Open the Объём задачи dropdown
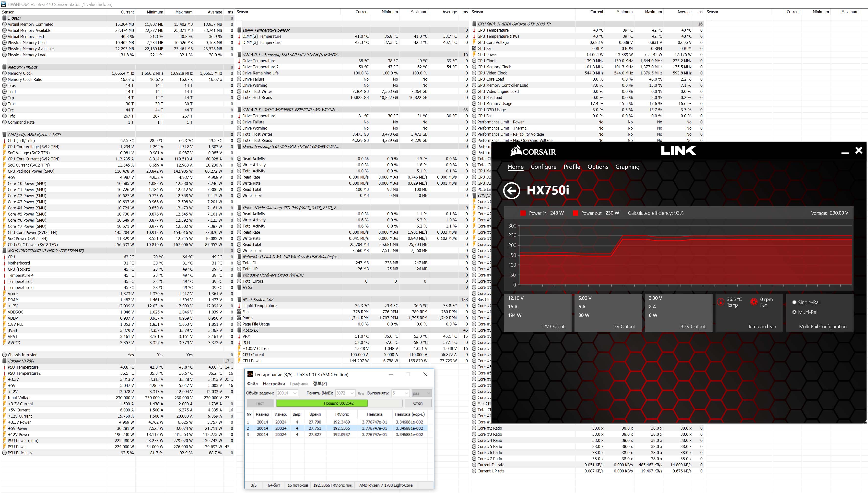The height and width of the screenshot is (493, 868). 295,393
